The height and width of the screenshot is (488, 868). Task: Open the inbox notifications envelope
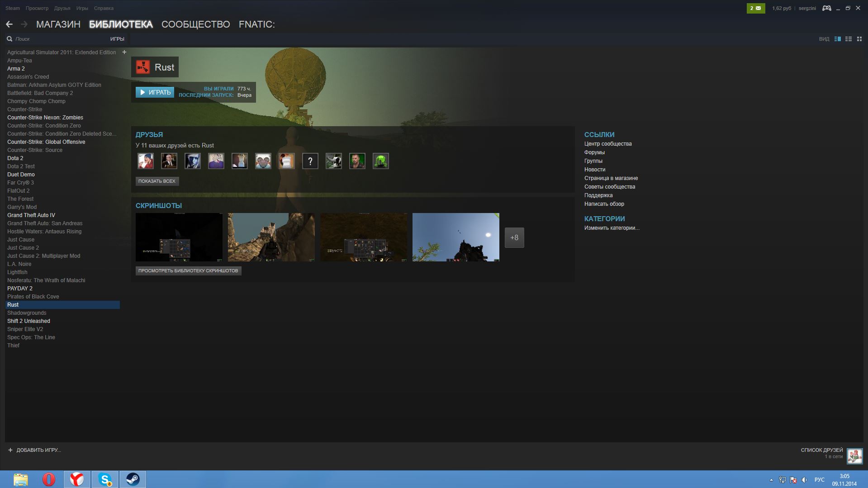coord(756,8)
